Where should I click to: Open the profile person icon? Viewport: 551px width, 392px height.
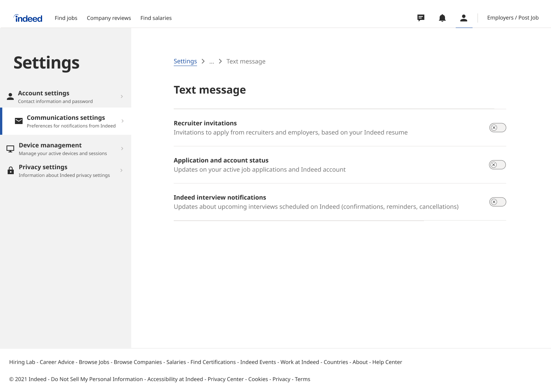(464, 18)
